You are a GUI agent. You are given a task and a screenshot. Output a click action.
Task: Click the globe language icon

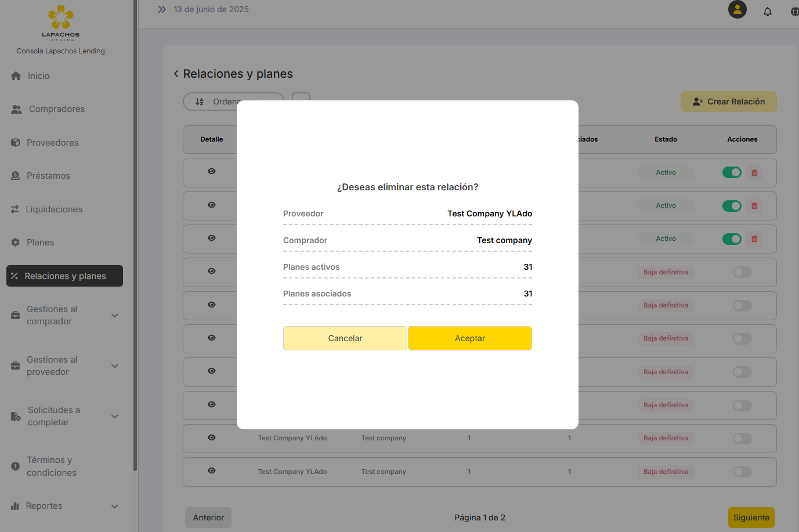pyautogui.click(x=794, y=12)
